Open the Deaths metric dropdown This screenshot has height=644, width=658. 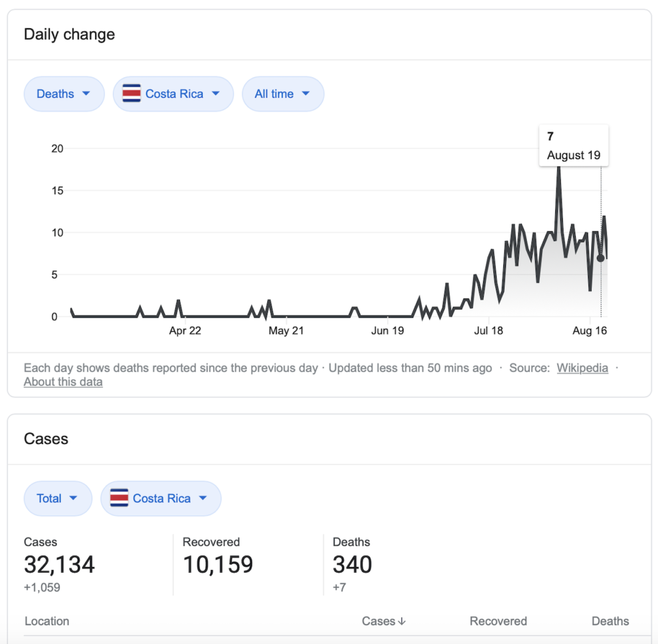click(64, 94)
